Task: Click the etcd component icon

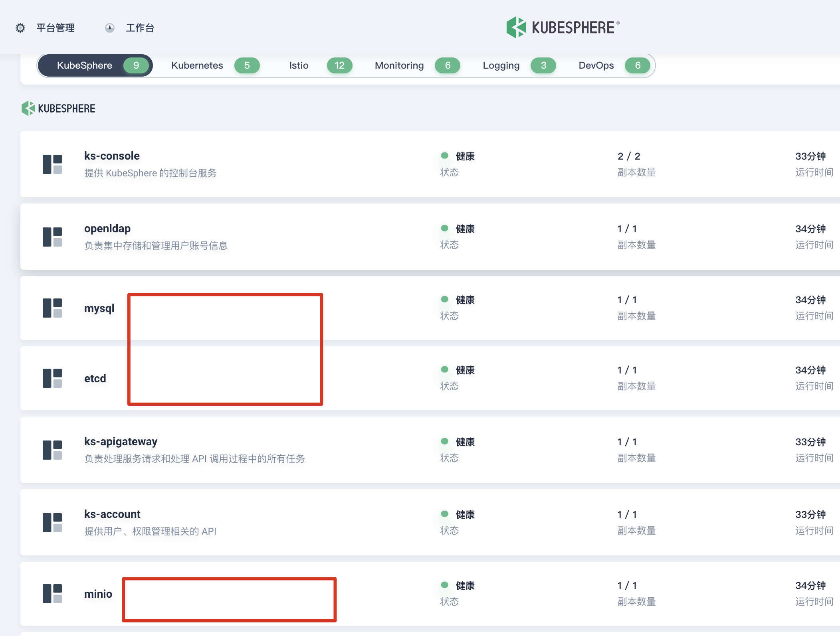Action: [52, 378]
